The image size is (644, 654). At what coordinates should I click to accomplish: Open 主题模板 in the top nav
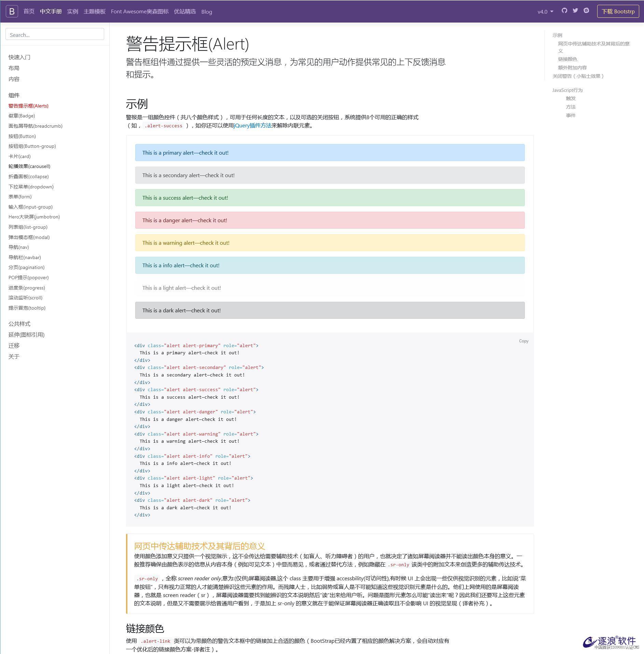click(95, 12)
